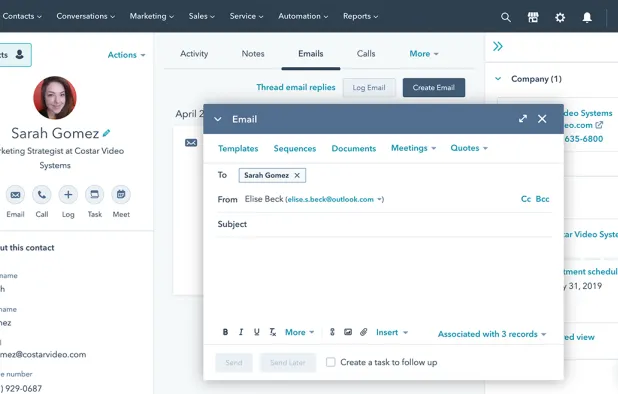Screen dimensions: 618x394
Task: Open the Automation navigation menu
Action: [303, 16]
